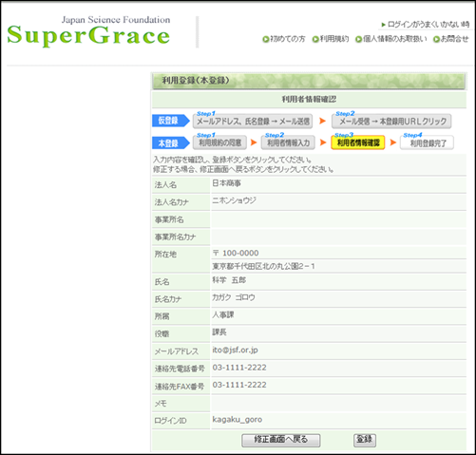
Task: Click the SuperGrace logo
Action: click(x=88, y=31)
